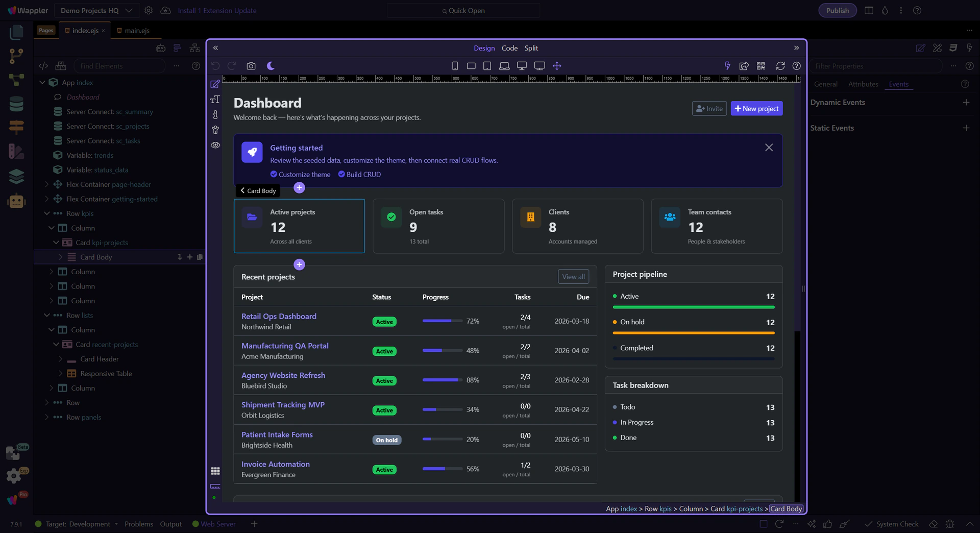Open code view icon above Find Elements
Viewport: 980px width, 533px height.
(x=43, y=66)
